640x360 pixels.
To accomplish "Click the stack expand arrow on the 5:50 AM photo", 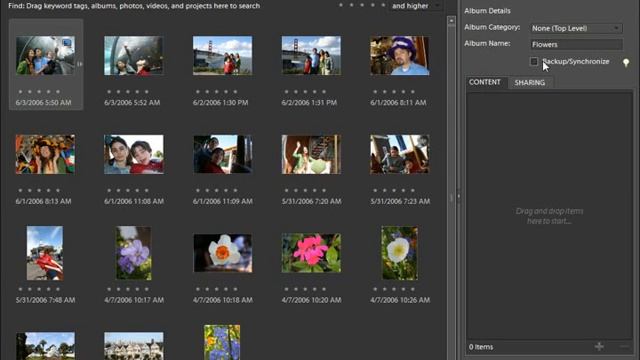I will (80, 64).
